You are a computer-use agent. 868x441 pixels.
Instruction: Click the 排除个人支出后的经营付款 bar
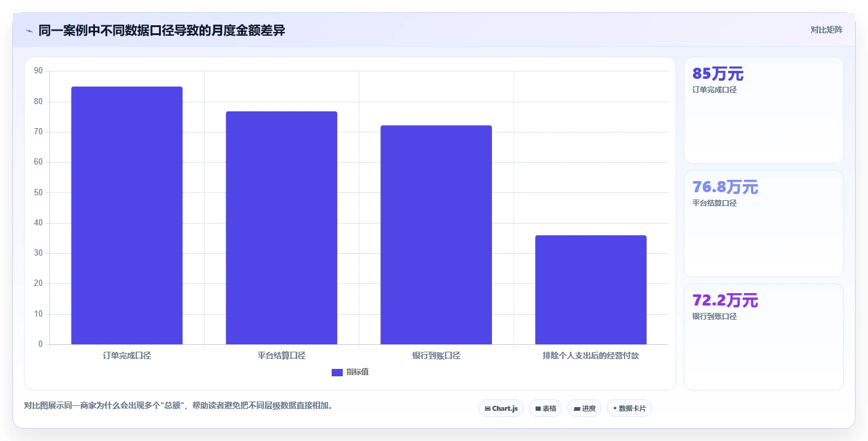pos(591,289)
